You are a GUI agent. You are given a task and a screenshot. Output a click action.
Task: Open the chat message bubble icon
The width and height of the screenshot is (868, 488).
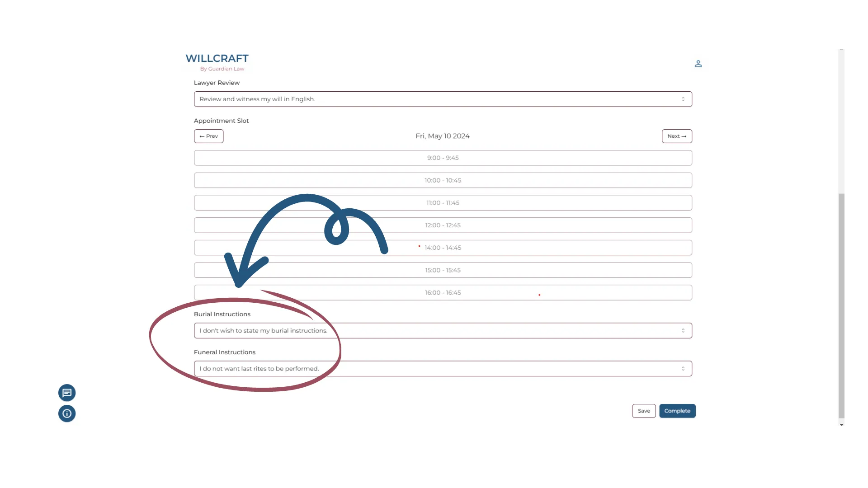point(67,393)
